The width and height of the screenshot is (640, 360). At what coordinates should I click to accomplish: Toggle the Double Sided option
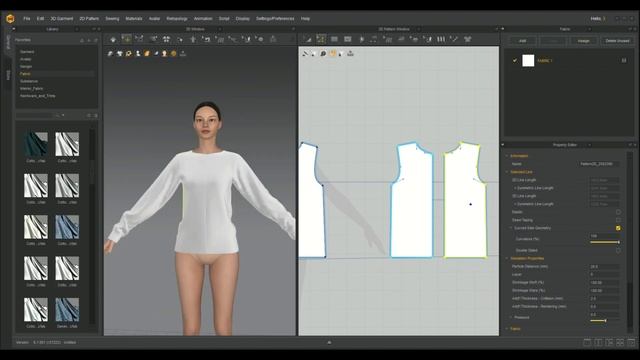(618, 250)
